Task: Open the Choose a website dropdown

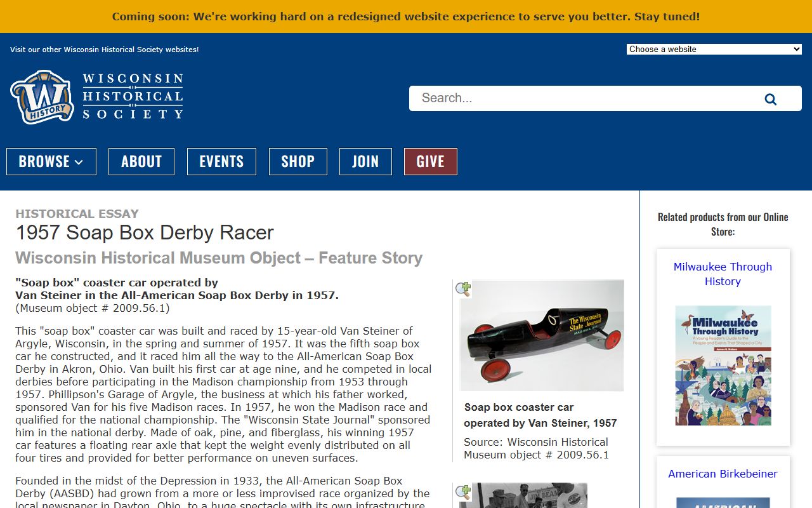Action: (x=714, y=49)
